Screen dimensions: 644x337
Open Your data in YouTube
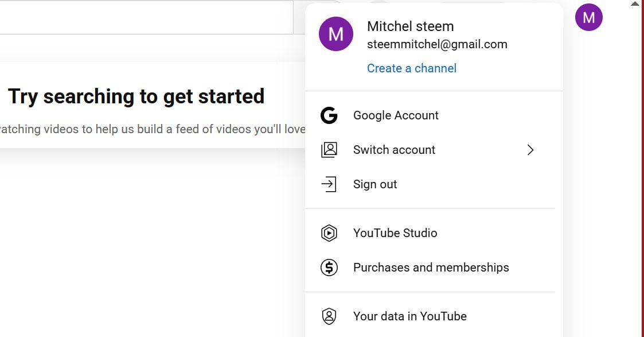point(409,316)
